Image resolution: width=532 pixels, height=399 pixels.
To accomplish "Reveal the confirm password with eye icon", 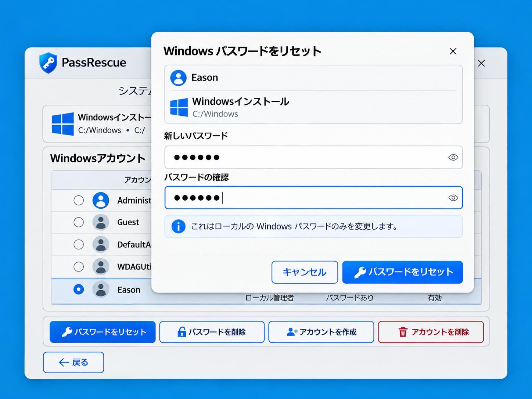I will 453,198.
